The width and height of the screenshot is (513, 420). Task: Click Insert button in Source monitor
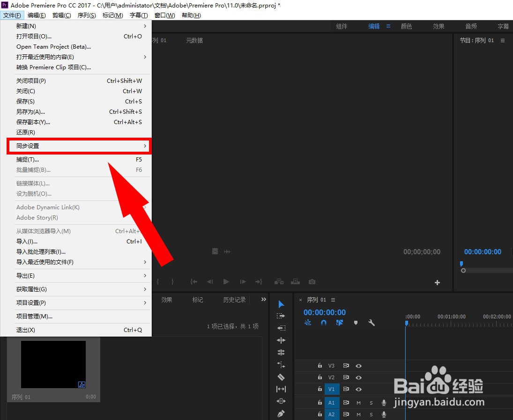pos(279,281)
